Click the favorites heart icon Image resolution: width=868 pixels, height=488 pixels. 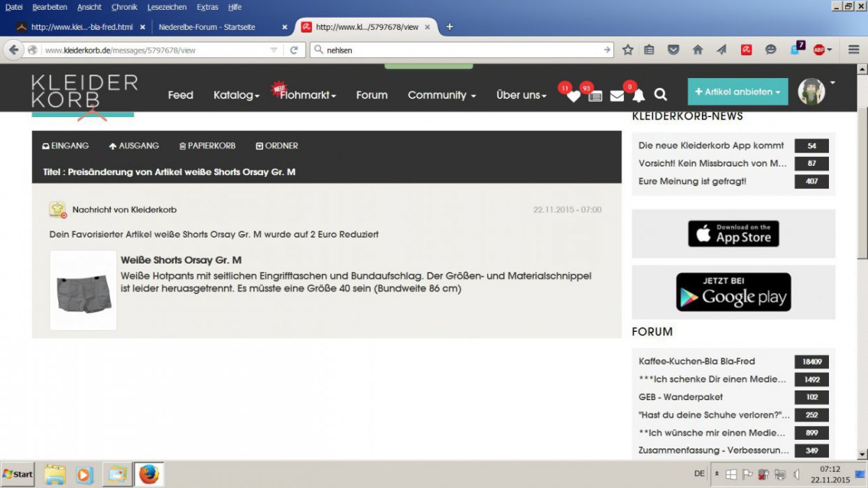pyautogui.click(x=573, y=96)
